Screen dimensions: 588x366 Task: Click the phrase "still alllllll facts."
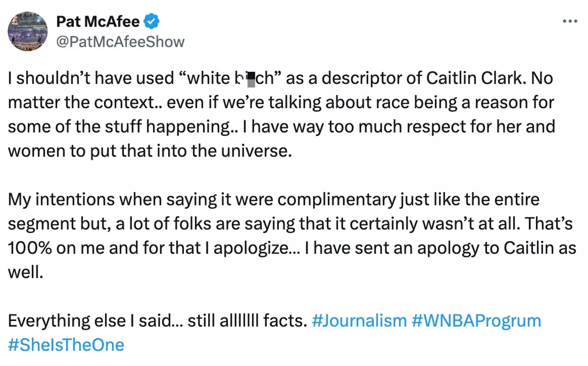(x=247, y=321)
